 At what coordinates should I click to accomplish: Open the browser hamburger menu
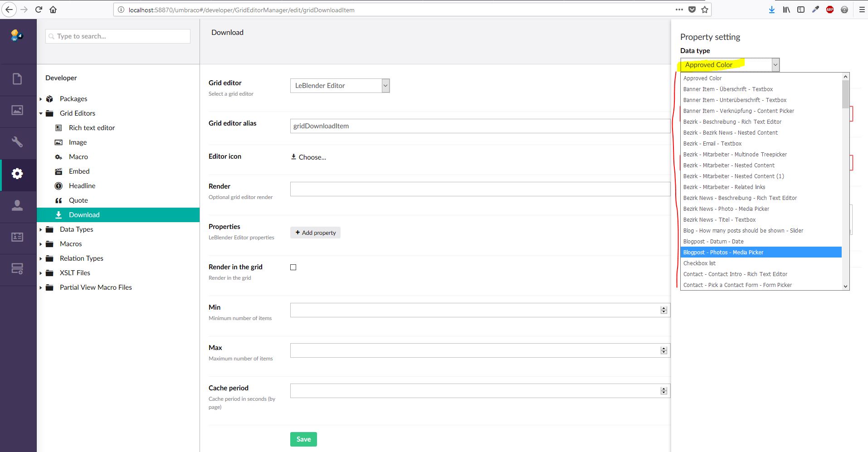(x=862, y=10)
